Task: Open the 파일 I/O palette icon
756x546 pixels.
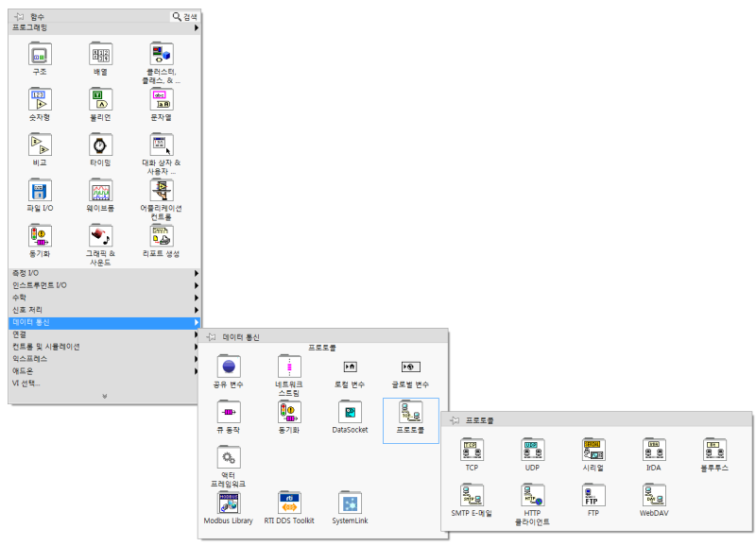Action: (x=40, y=191)
